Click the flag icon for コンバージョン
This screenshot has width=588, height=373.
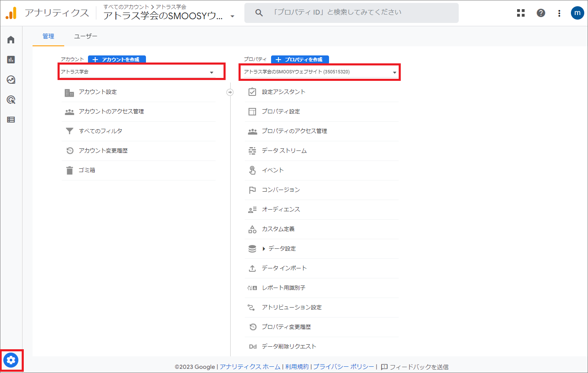pos(252,190)
